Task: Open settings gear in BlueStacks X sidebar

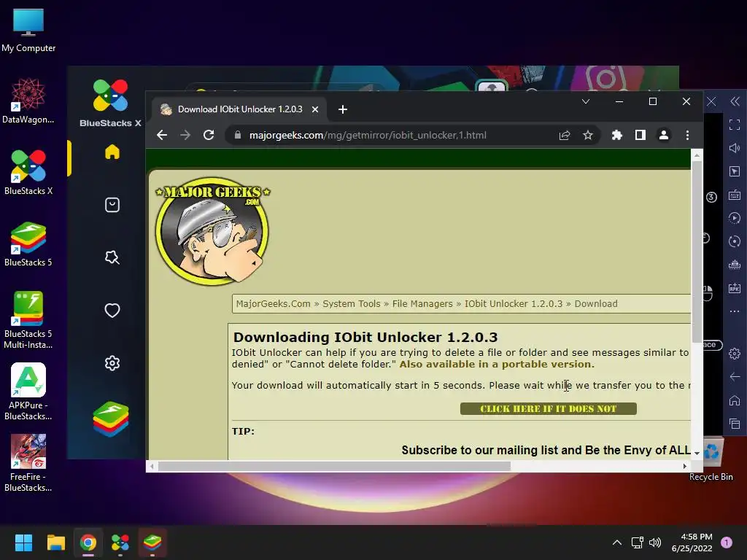Action: (x=112, y=363)
